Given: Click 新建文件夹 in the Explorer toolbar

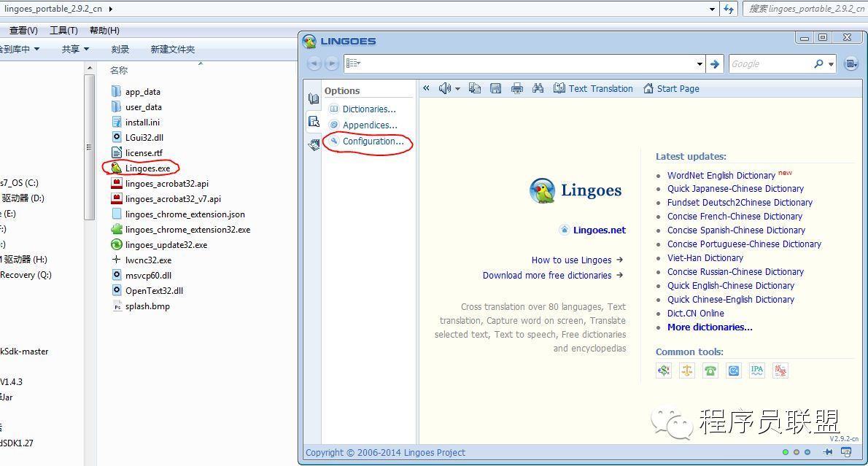Looking at the screenshot, I should (x=173, y=50).
